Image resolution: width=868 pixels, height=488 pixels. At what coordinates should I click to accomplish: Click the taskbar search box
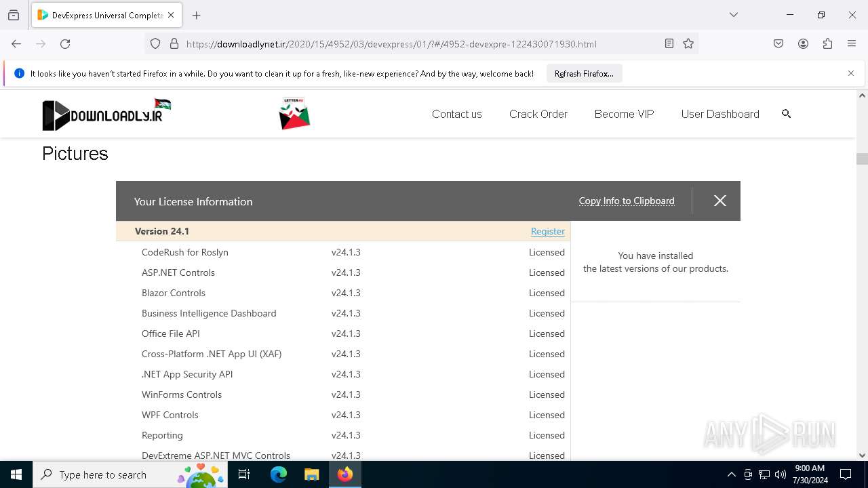coord(131,474)
